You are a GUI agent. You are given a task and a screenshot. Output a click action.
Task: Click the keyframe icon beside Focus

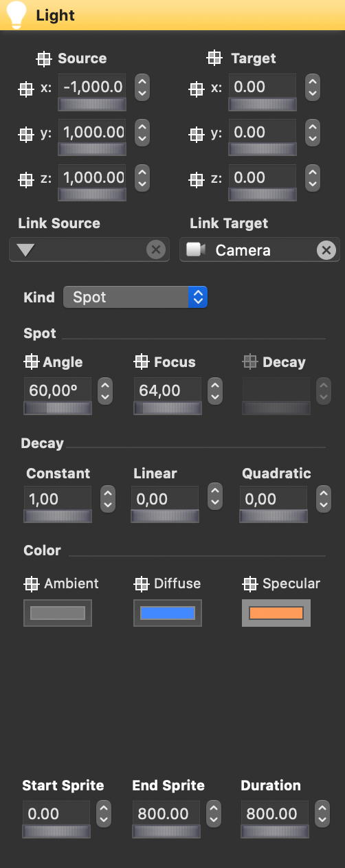pos(142,362)
